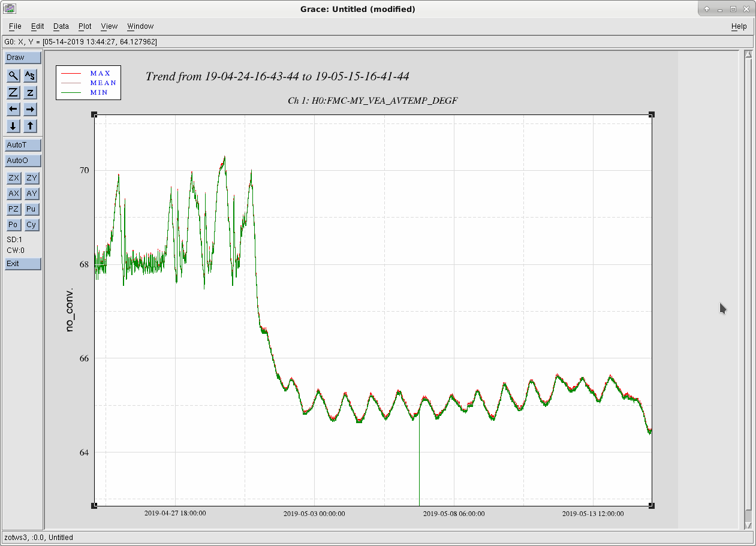
Task: Click the graph's top-left corner handle
Action: 94,114
